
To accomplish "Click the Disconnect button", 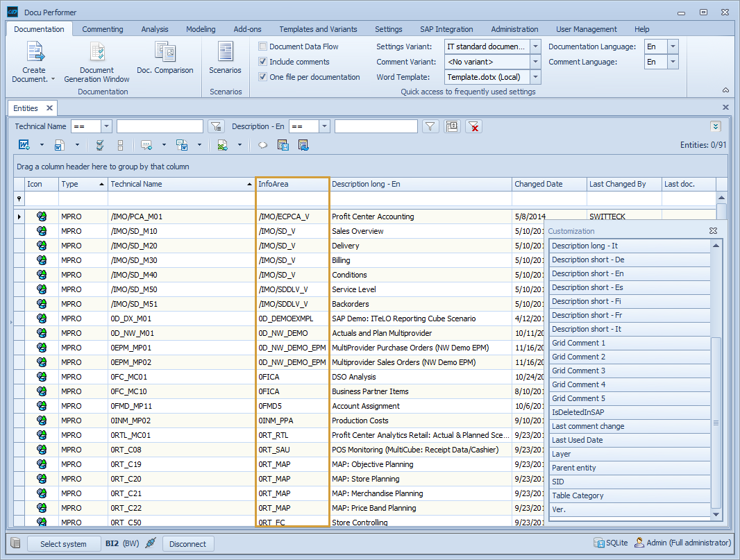I will (x=187, y=543).
